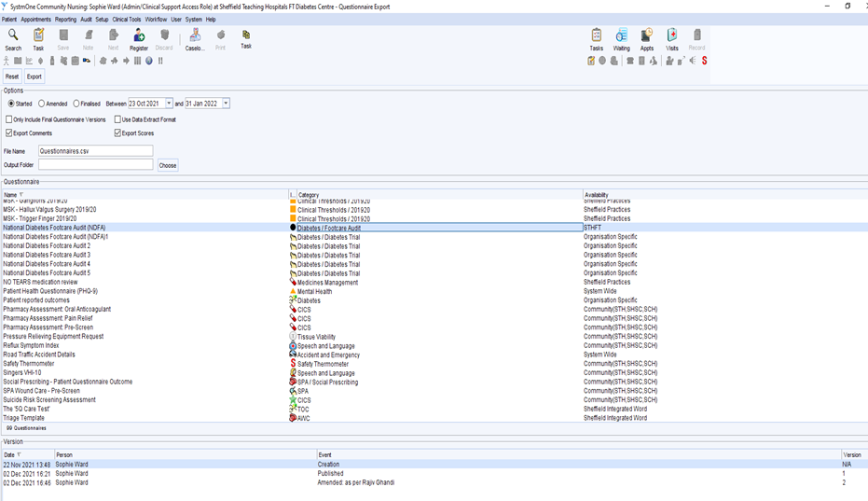Open Register patient icon
The image size is (868, 501).
tap(139, 39)
